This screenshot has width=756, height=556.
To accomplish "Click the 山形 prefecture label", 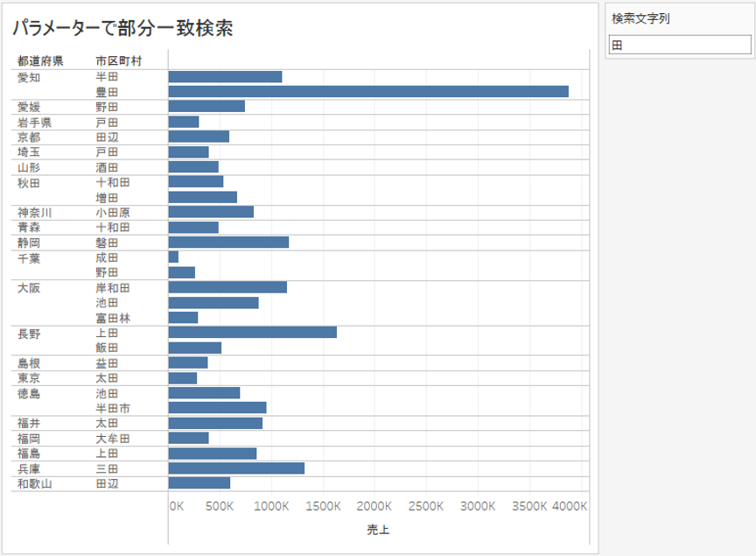I will point(29,167).
